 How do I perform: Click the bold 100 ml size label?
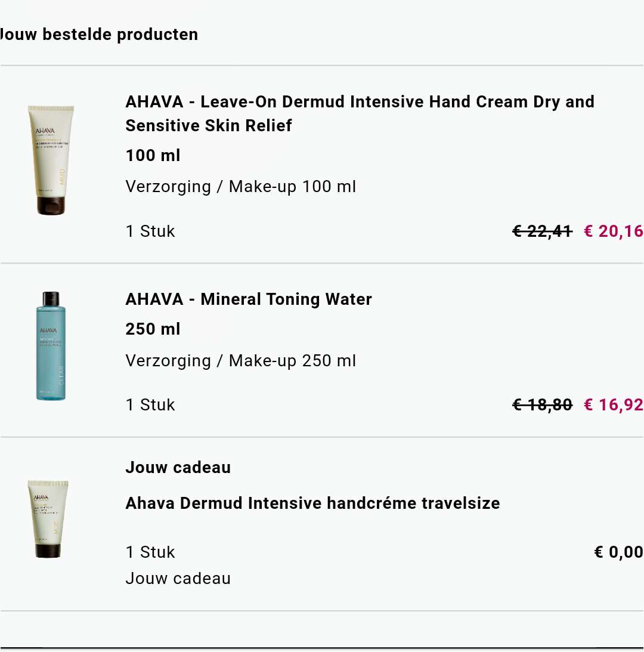tap(153, 156)
